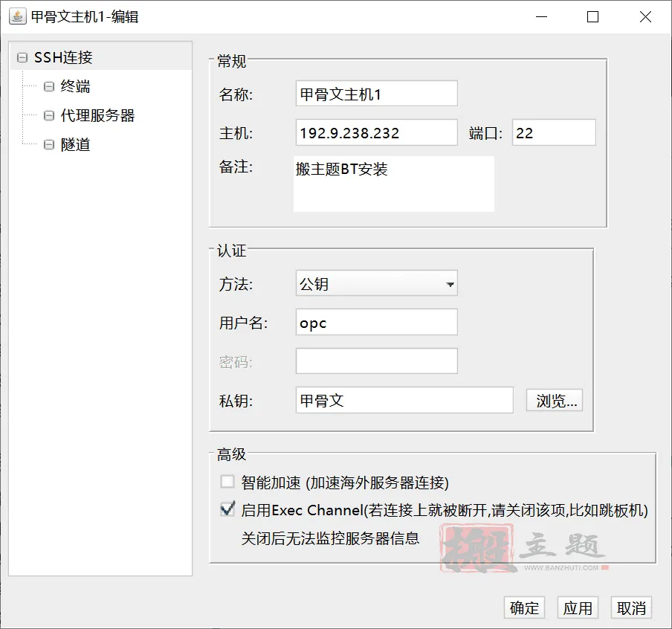Screen dimensions: 672x629
Task: Minimize the 甲骨文主机1-编辑 window
Action: 542,16
